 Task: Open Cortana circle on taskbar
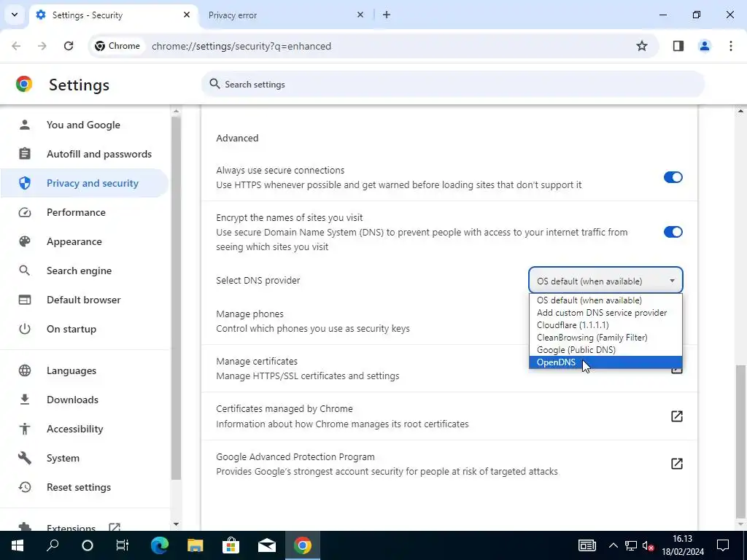click(x=88, y=545)
